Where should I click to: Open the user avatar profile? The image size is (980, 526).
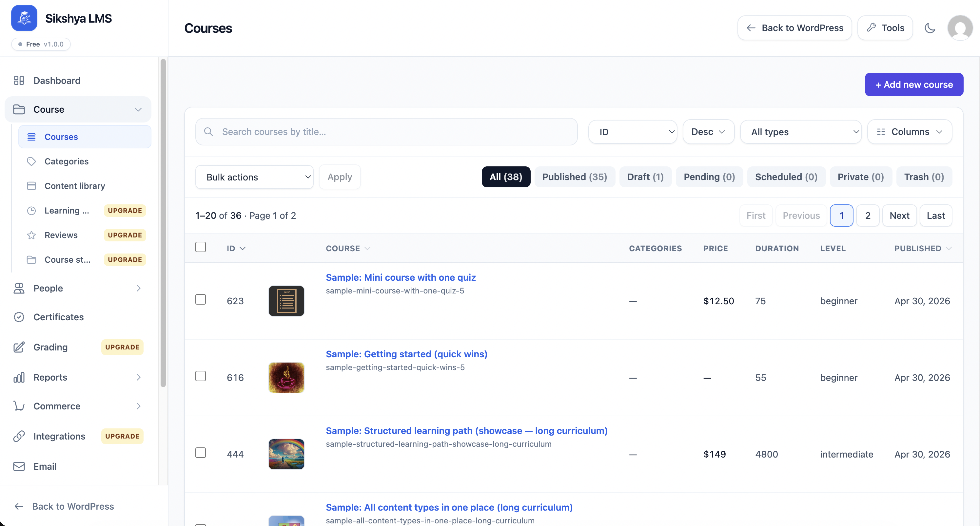(960, 28)
